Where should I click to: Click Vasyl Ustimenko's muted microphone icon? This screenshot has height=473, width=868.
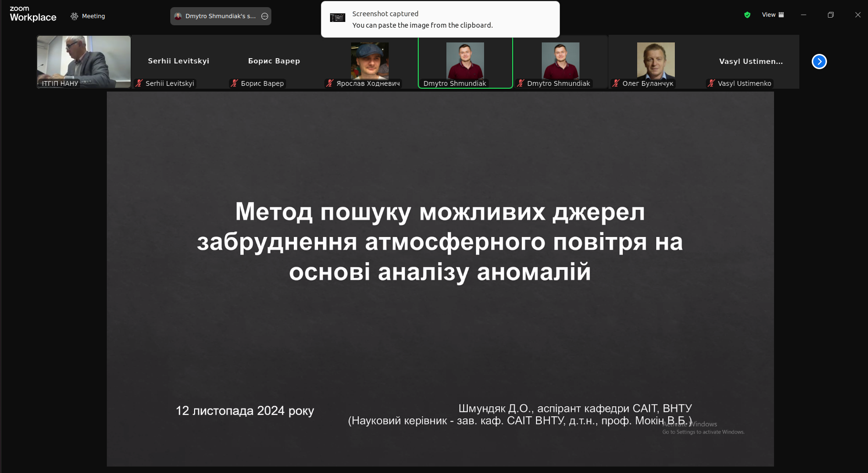(x=712, y=83)
